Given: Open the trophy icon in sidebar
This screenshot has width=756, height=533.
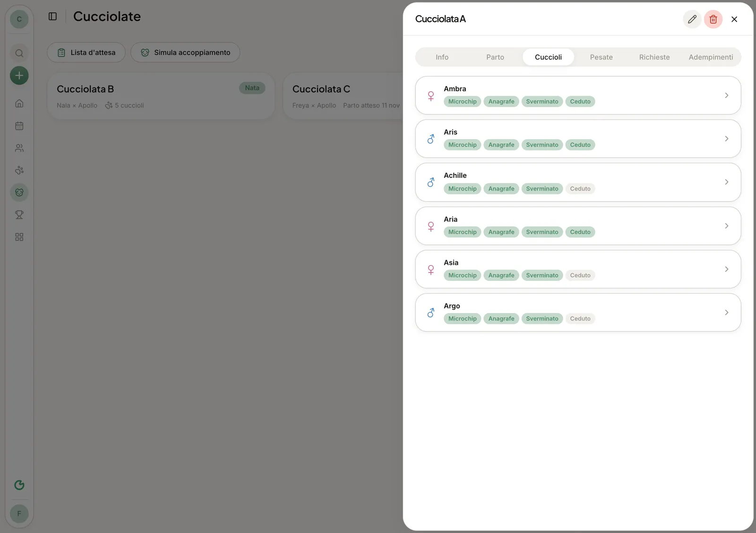Looking at the screenshot, I should [x=19, y=215].
